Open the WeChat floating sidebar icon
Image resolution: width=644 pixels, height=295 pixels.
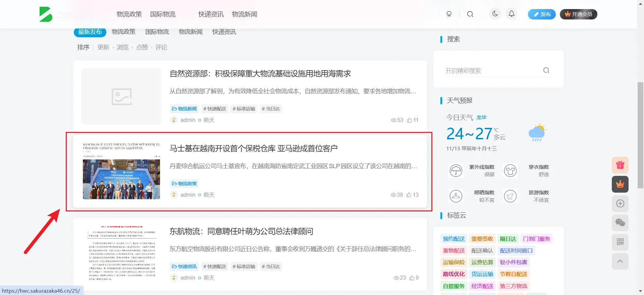[620, 223]
